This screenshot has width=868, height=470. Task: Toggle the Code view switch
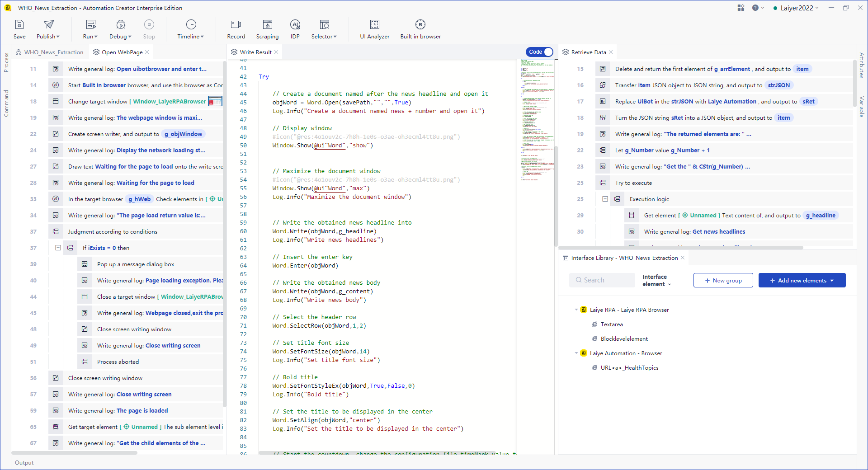[x=539, y=52]
